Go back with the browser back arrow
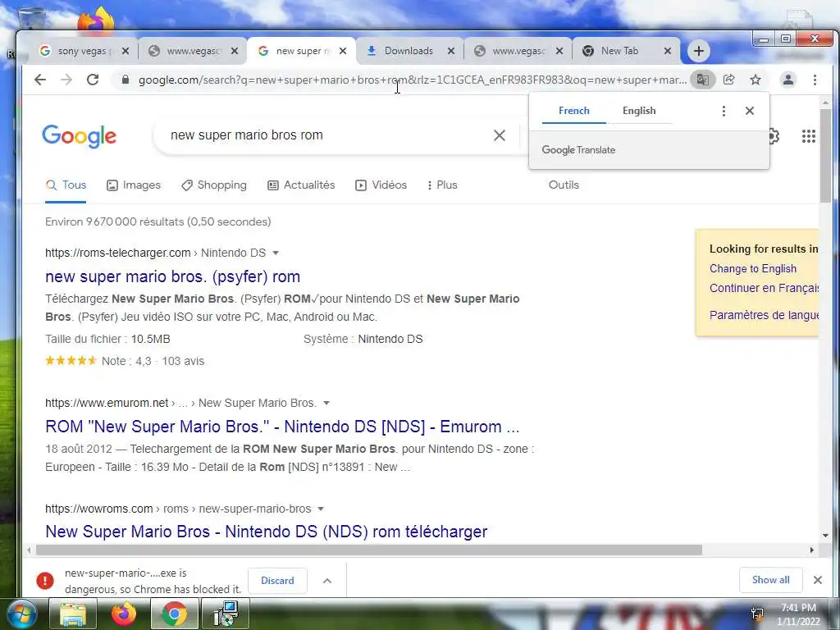Image resolution: width=840 pixels, height=630 pixels. [40, 80]
